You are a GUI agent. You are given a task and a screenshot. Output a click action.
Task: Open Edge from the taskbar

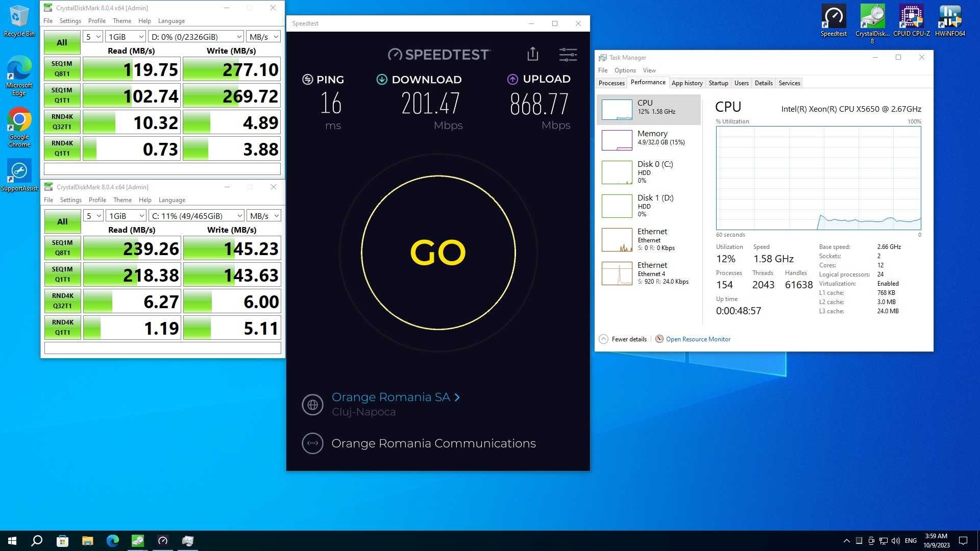click(x=112, y=541)
